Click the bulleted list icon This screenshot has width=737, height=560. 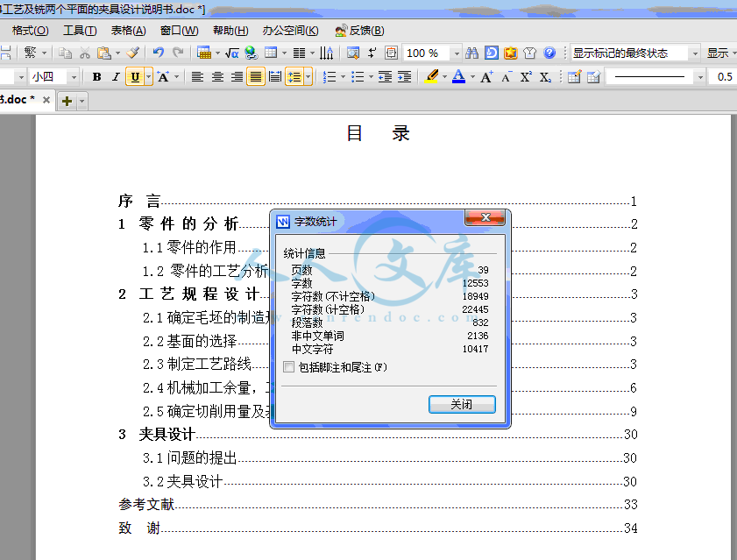coord(358,76)
